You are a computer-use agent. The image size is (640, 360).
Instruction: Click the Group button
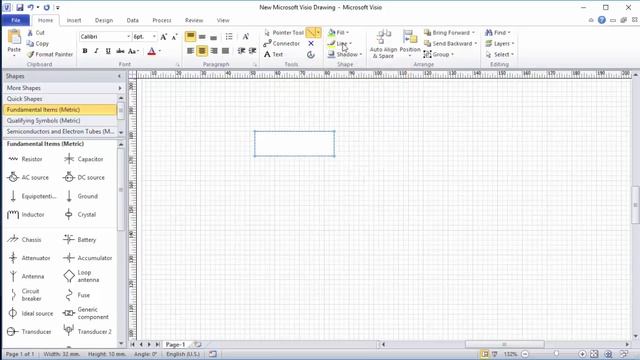click(438, 54)
